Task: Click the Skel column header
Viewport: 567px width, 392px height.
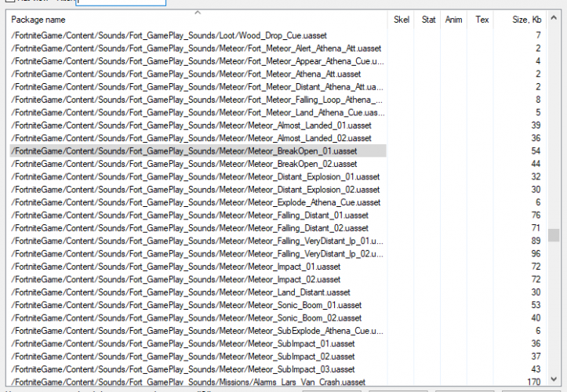Action: [401, 19]
